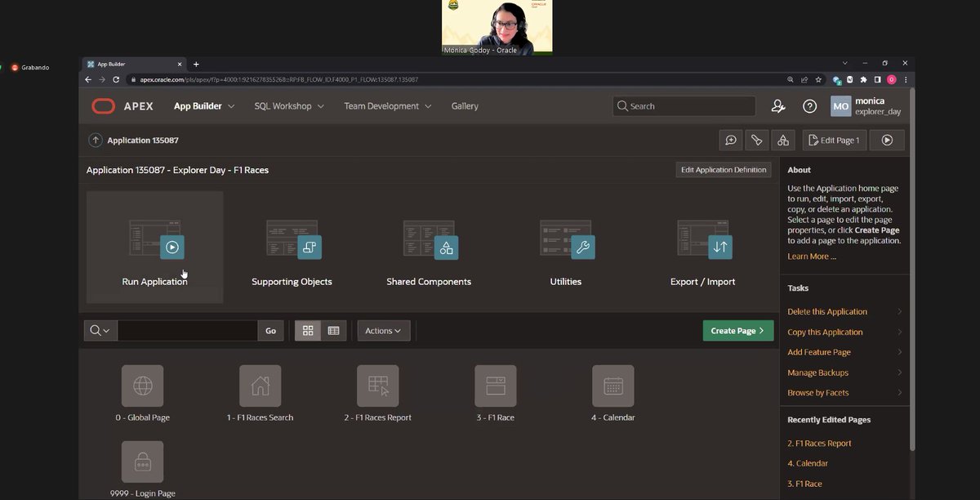Open the Export / Import tile

tap(702, 248)
